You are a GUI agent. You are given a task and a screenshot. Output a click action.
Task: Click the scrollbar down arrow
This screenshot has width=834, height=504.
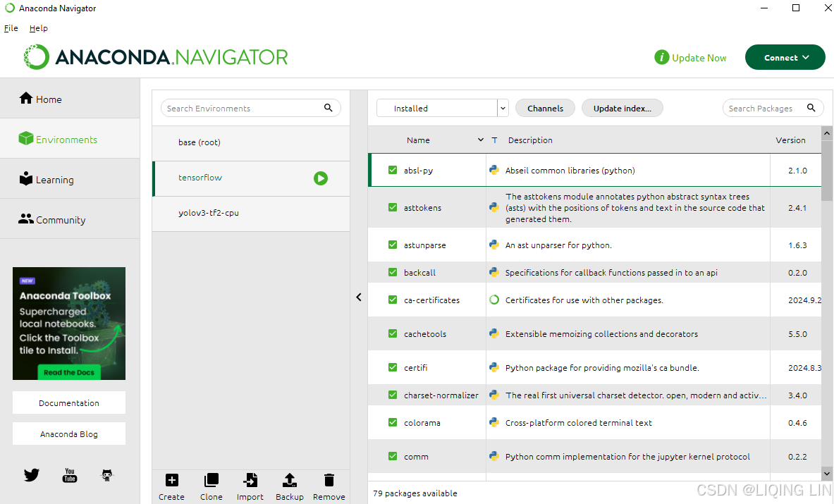pos(826,473)
